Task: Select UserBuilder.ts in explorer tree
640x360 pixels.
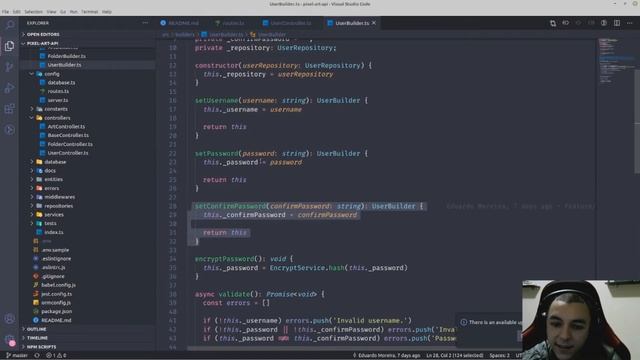Action: (x=64, y=65)
